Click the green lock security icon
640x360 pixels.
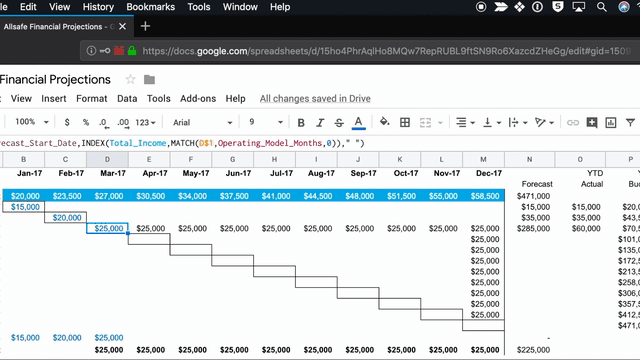pos(132,51)
